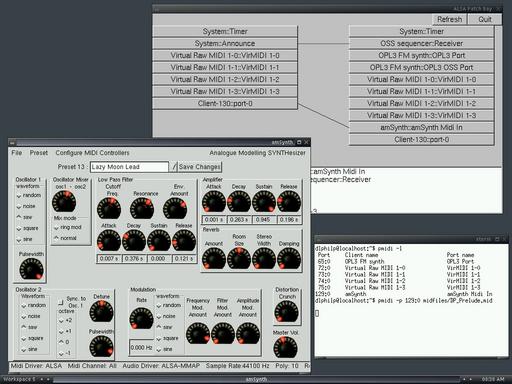Click the Oscillator 2 Detune knob
This screenshot has width=512, height=384.
coord(101,311)
